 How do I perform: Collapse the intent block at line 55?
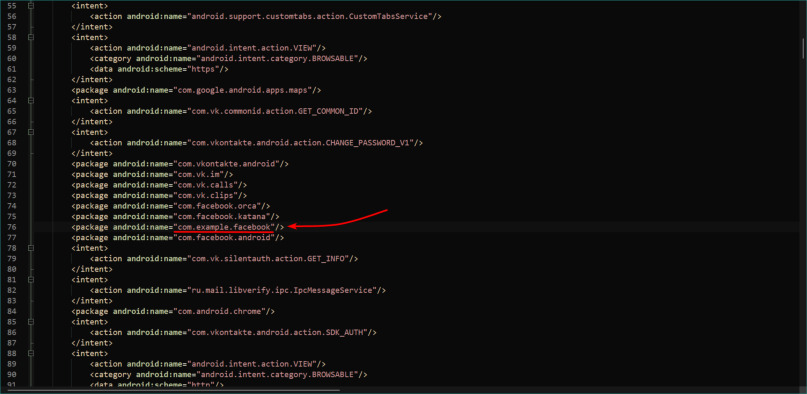click(x=31, y=6)
